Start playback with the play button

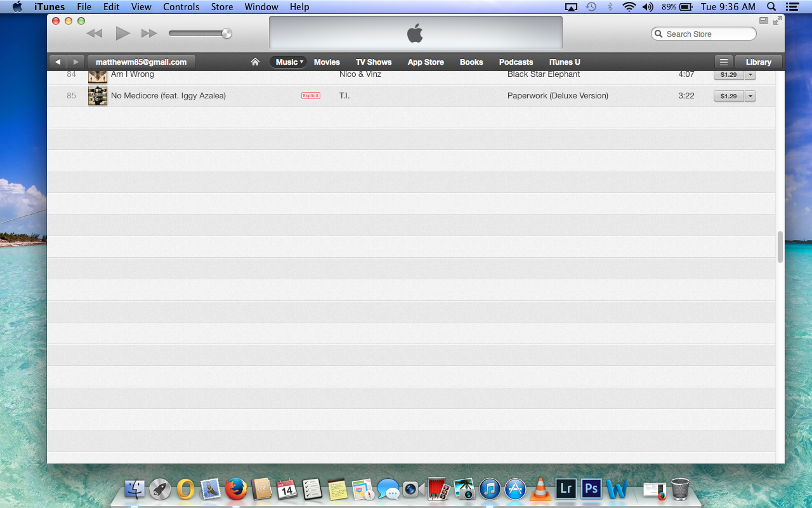point(123,34)
